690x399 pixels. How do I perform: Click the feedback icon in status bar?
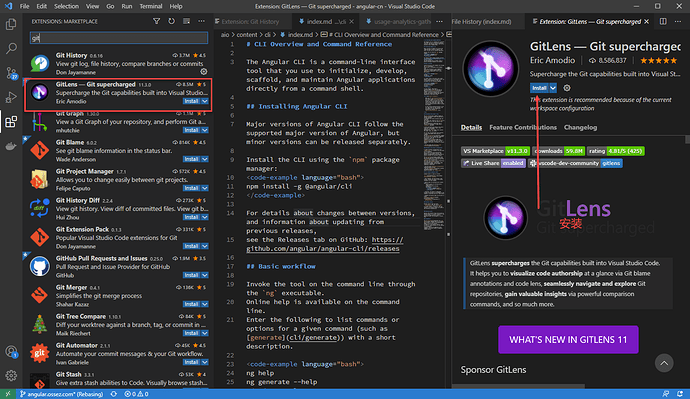click(666, 394)
